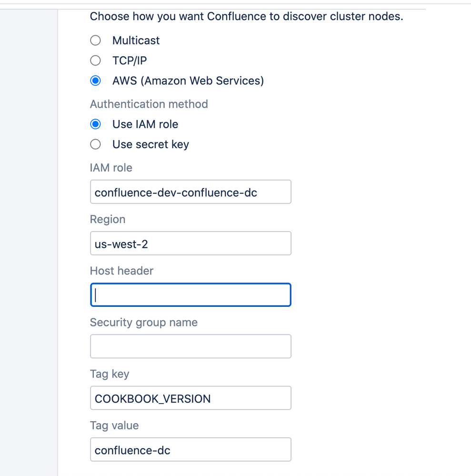This screenshot has width=471, height=476.
Task: Click the IAM role input field
Action: (190, 192)
